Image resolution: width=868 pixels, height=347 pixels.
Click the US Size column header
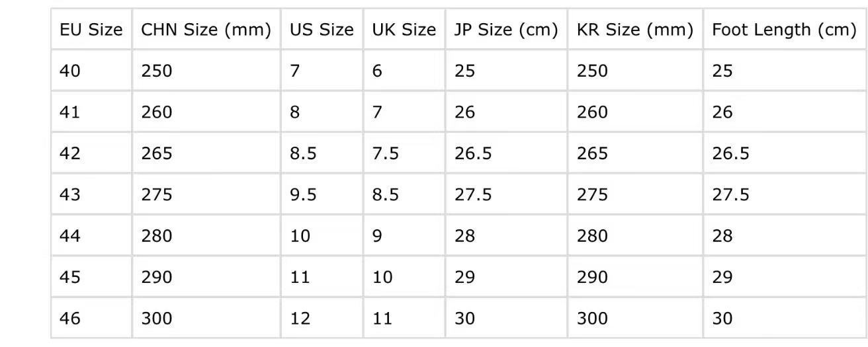pos(322,30)
